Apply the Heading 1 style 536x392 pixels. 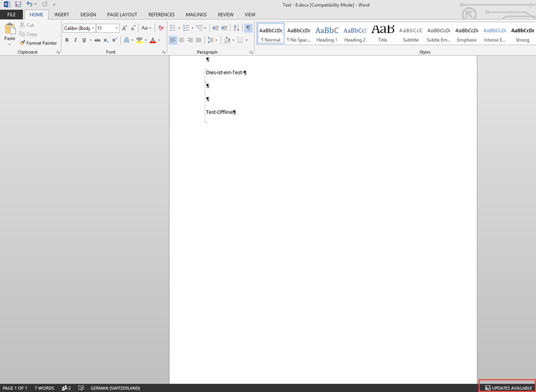(327, 34)
